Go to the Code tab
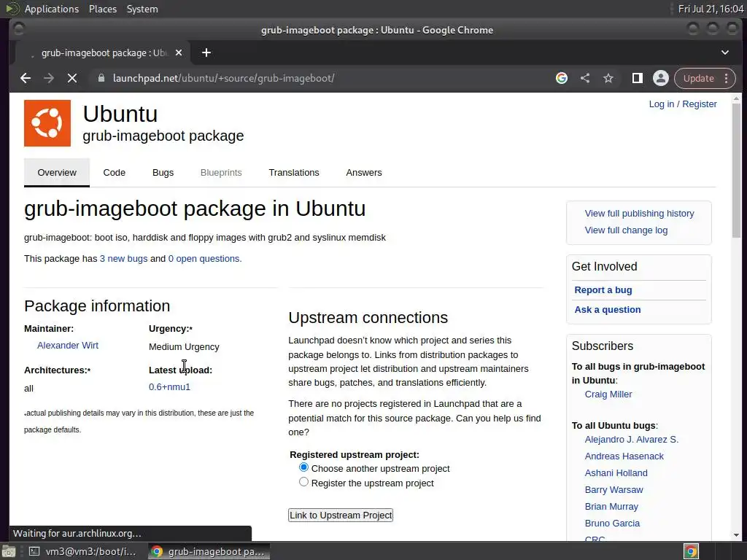 click(x=115, y=173)
